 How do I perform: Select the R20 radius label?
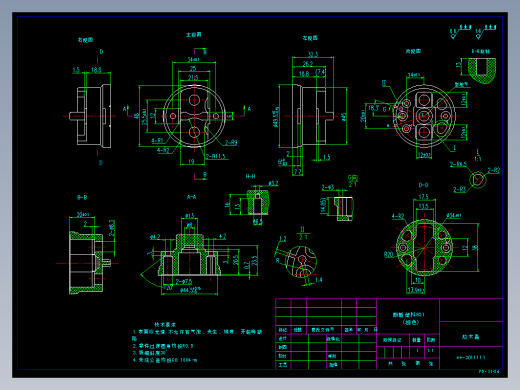point(388,255)
